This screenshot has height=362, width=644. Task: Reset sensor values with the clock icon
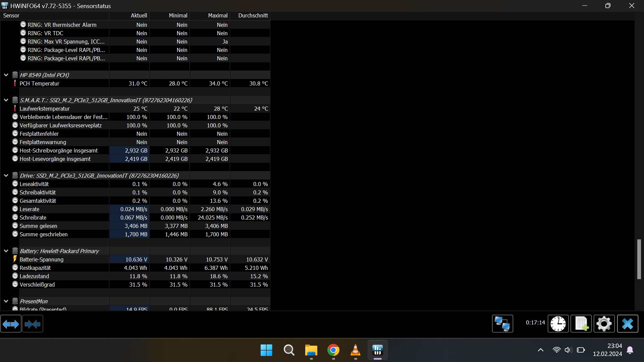pyautogui.click(x=558, y=324)
